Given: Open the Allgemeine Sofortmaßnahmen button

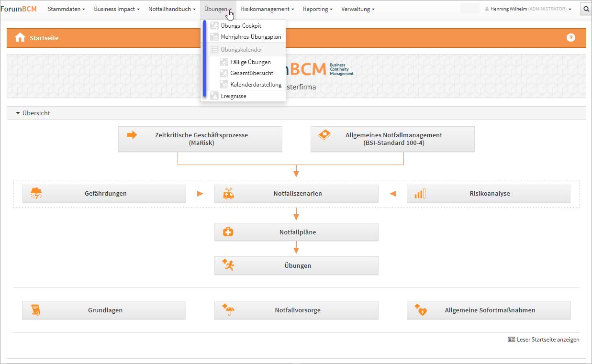Looking at the screenshot, I should tap(489, 310).
